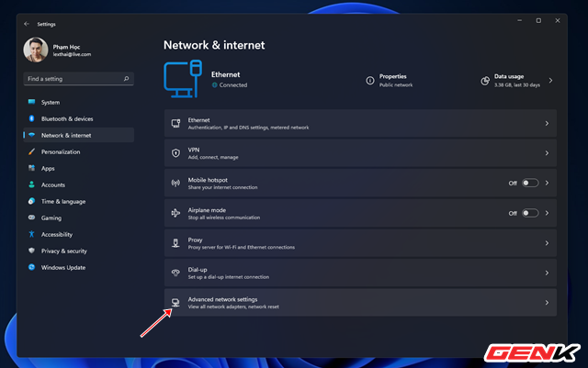Open VPN row chevron
Screen dimensions: 588x368
(x=547, y=153)
